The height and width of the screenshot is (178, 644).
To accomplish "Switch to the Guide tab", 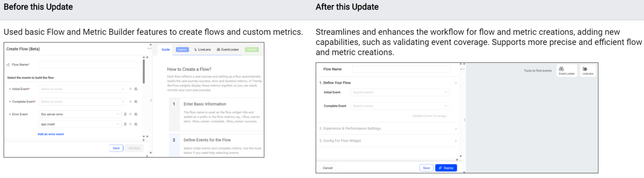I will 165,50.
